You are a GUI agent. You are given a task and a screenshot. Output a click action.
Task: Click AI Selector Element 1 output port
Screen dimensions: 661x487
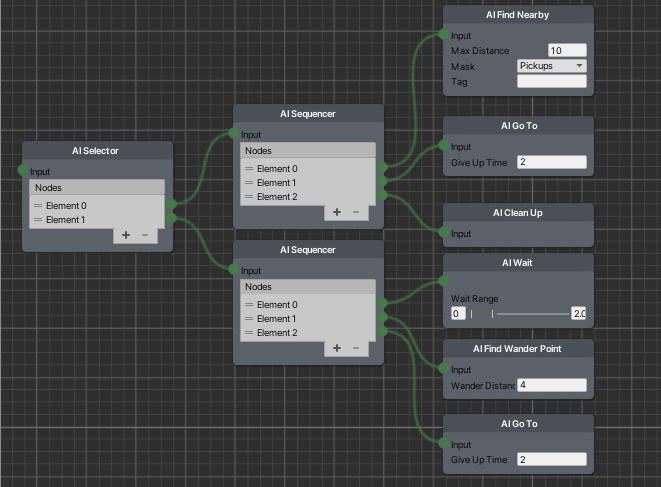(x=171, y=218)
